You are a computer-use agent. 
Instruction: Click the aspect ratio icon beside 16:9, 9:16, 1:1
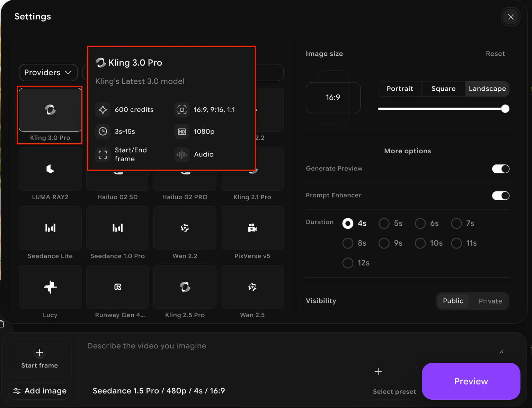[182, 110]
